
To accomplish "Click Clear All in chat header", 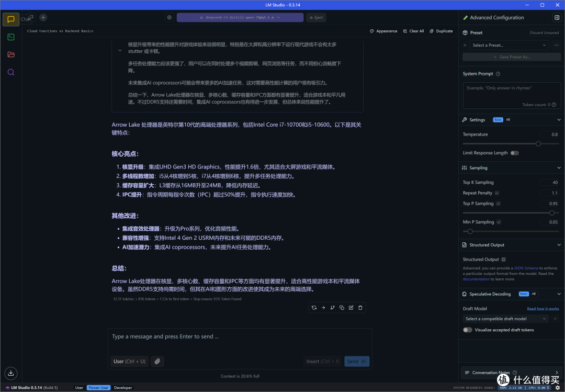I will pos(413,31).
